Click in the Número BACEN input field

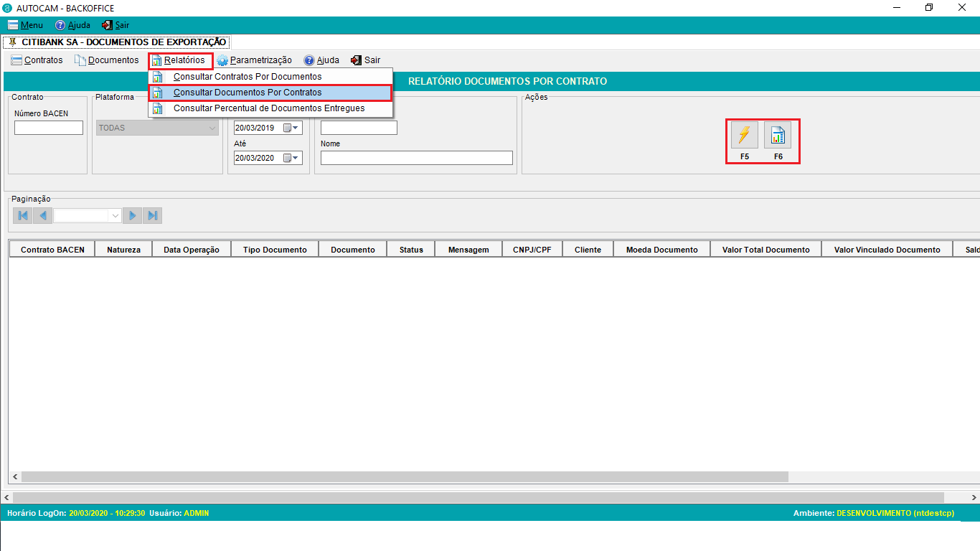click(49, 128)
